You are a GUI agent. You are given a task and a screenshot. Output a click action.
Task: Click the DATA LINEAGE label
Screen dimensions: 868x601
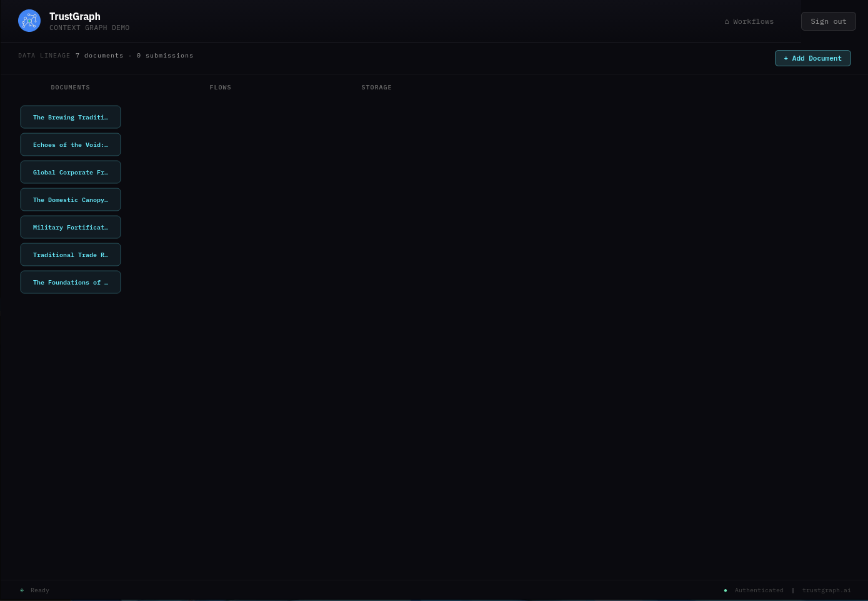tap(44, 56)
